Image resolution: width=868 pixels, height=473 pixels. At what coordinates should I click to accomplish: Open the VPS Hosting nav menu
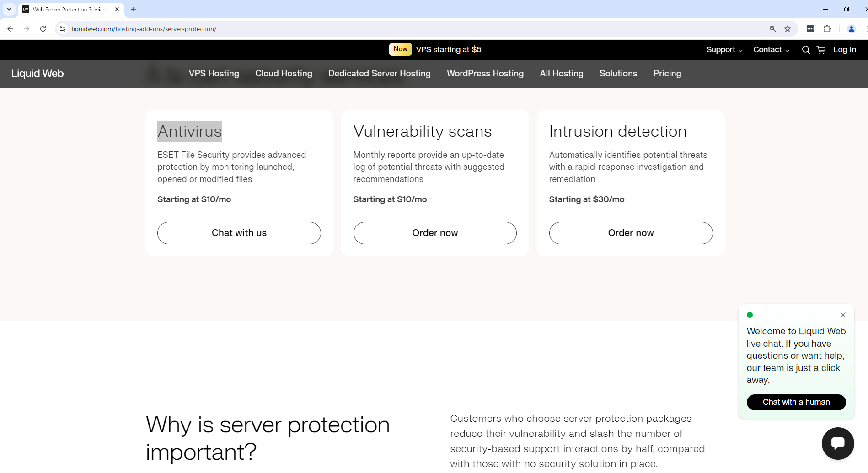point(214,74)
